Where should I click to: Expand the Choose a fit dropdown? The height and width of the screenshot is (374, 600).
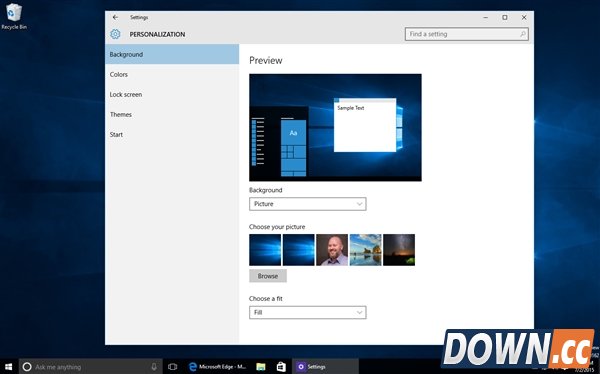(x=308, y=312)
